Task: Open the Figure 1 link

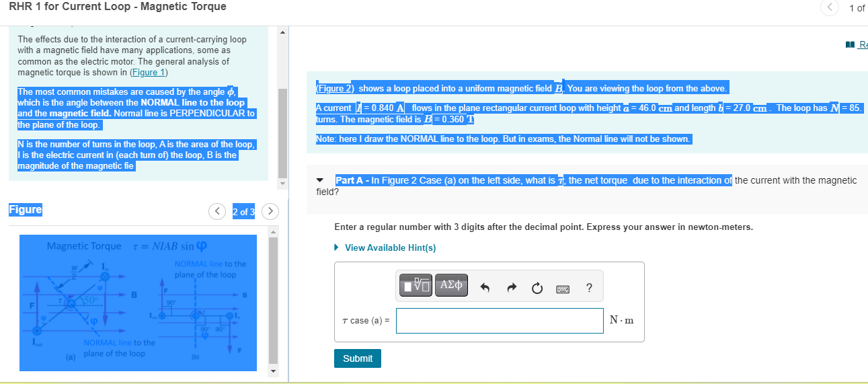Action: point(149,72)
